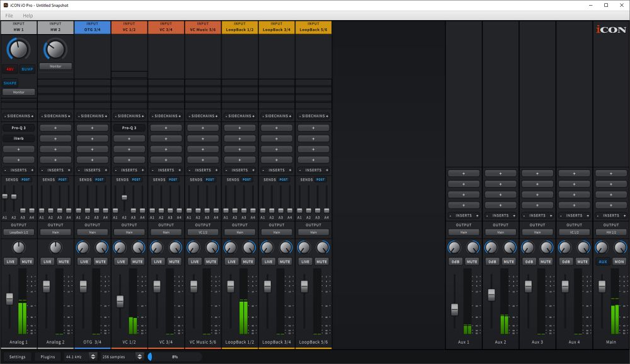Open the Help menu
The height and width of the screenshot is (364, 630).
click(28, 15)
